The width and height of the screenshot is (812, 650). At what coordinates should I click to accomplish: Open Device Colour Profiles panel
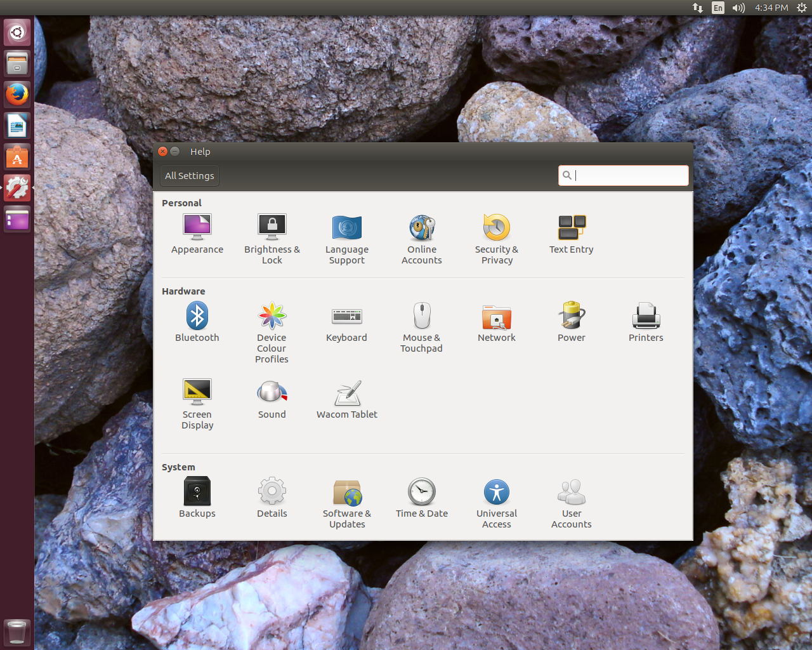coord(272,333)
